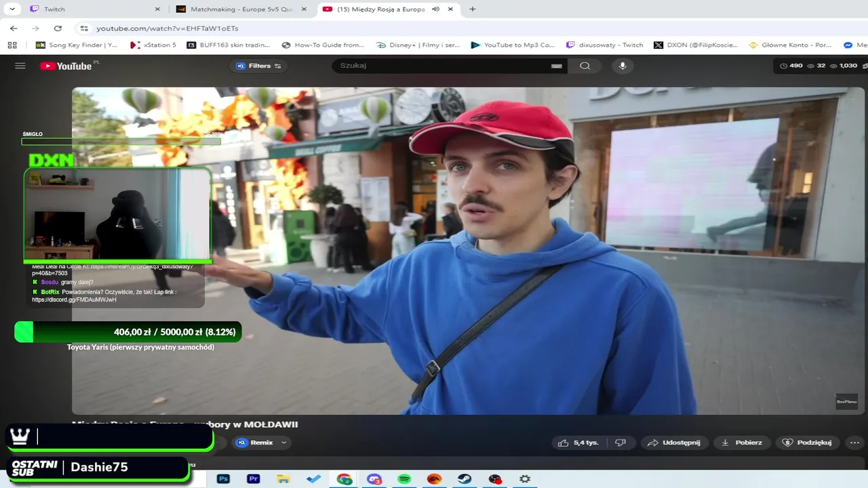868x488 pixels.
Task: Open the YouTube hamburger guide menu
Action: (x=20, y=66)
